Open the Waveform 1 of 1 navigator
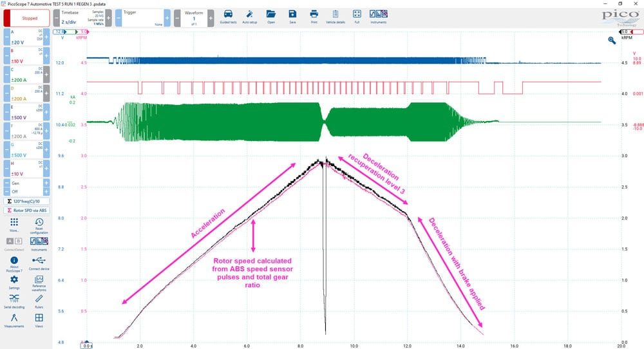The width and height of the screenshot is (644, 349). point(194,18)
